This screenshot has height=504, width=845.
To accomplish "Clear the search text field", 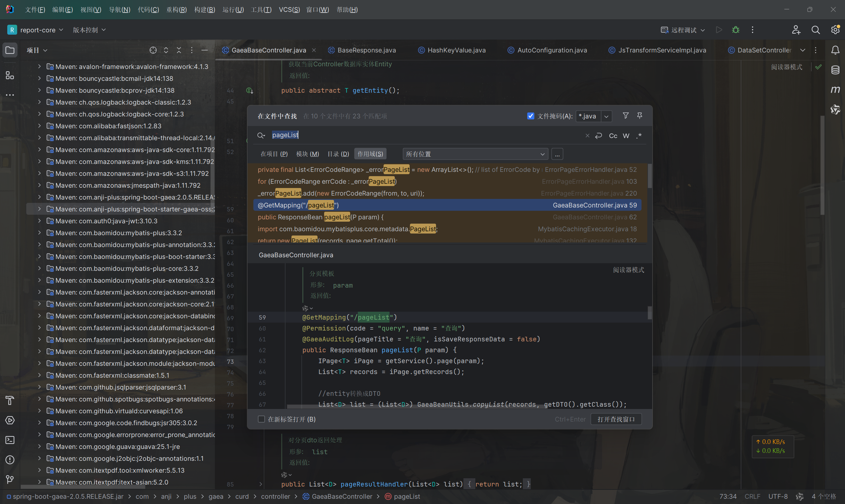I will point(587,136).
